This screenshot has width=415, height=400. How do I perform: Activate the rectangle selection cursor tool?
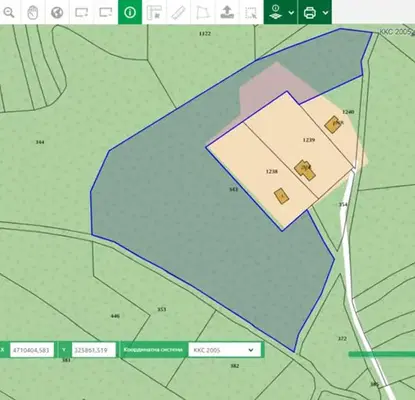pos(251,13)
